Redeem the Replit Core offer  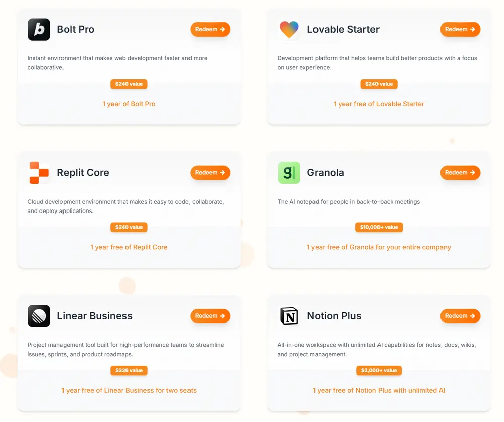click(x=210, y=173)
